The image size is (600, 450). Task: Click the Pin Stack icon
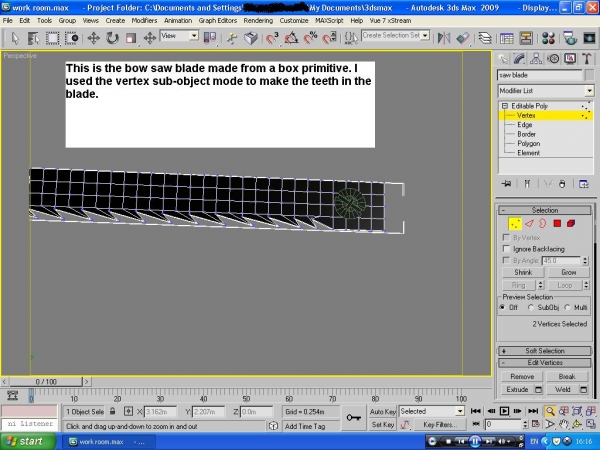point(506,184)
